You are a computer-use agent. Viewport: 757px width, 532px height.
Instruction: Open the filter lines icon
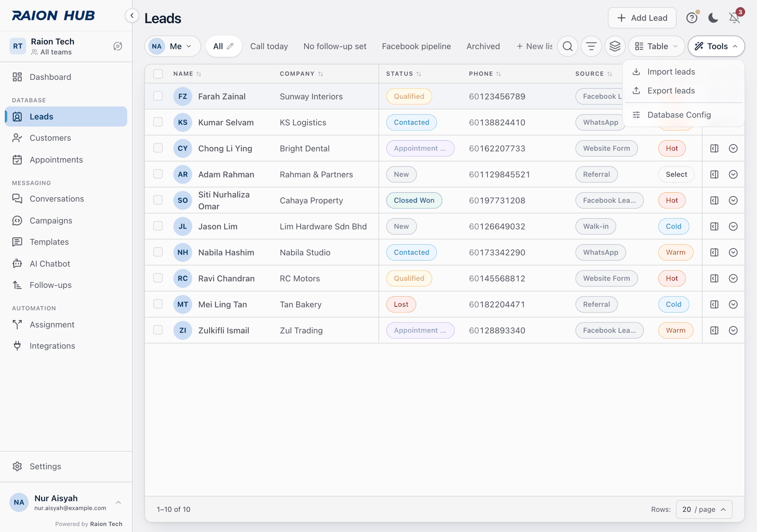[591, 46]
